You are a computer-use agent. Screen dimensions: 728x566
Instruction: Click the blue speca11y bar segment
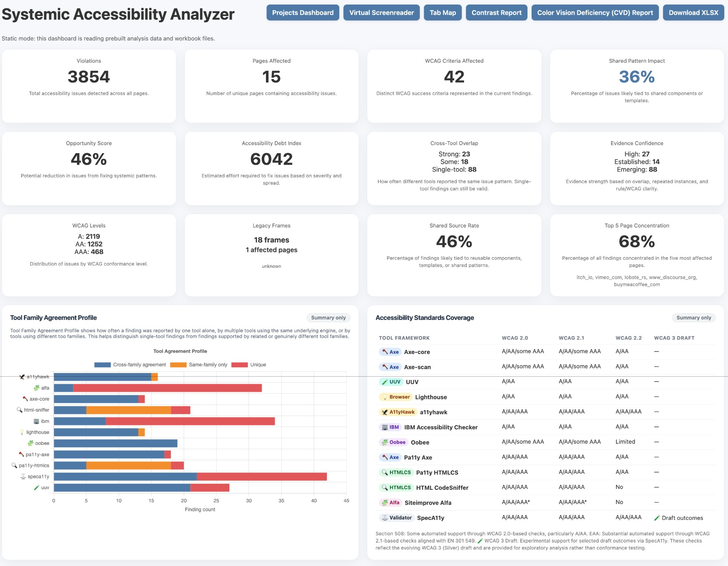[125, 477]
